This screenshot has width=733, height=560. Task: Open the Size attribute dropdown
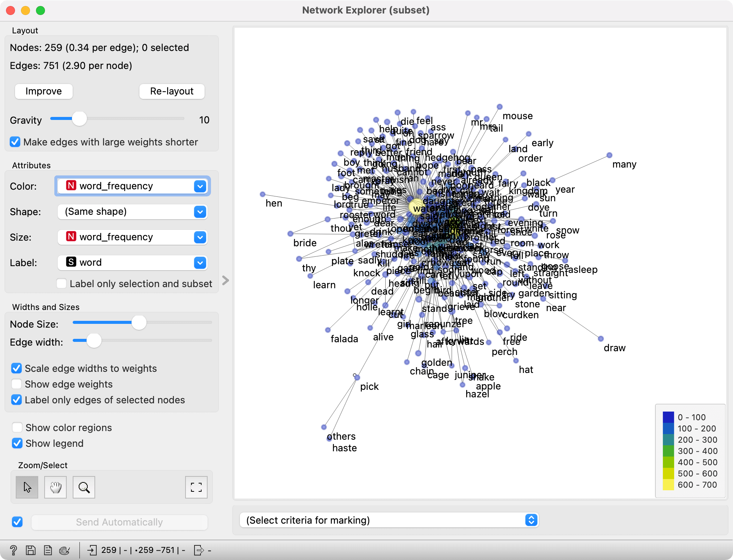[x=133, y=237]
